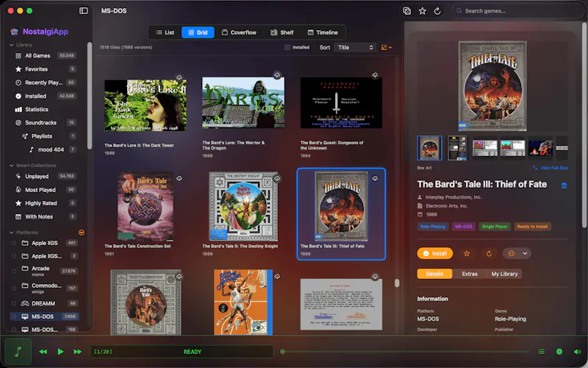Image resolution: width=588 pixels, height=368 pixels.
Task: Collapse the Smart Collections section
Action: [12, 165]
